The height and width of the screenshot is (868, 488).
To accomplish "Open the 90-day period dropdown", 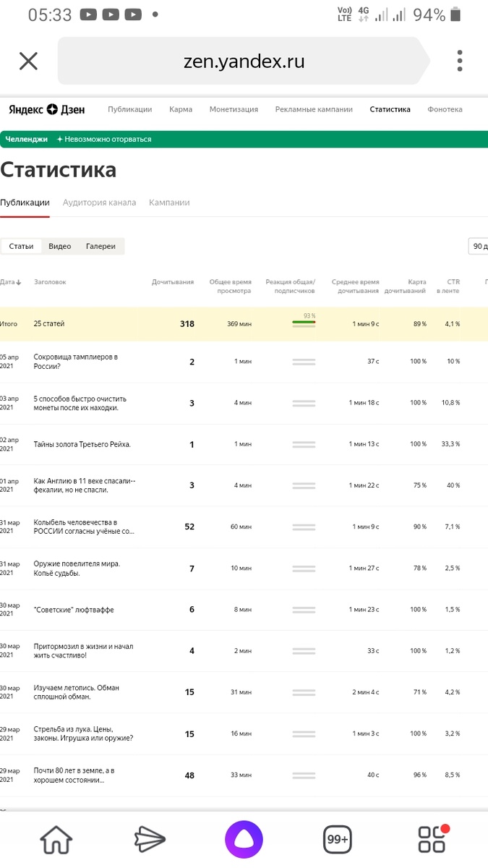I will (478, 246).
